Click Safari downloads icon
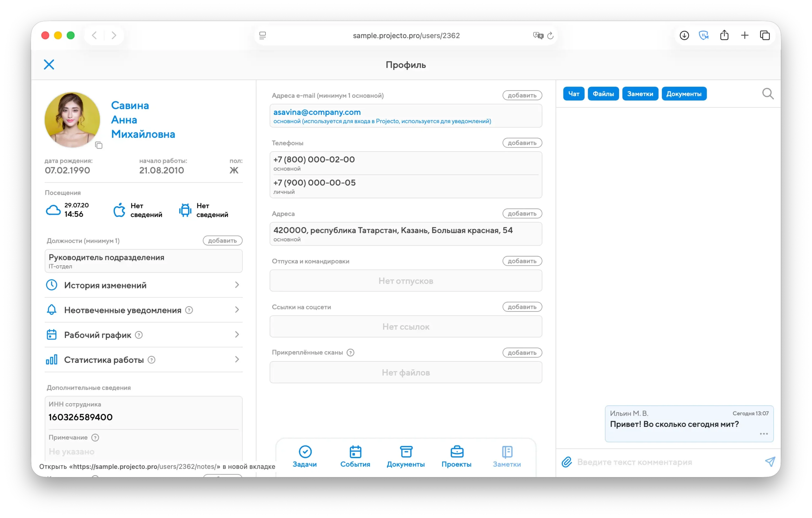 tap(684, 35)
